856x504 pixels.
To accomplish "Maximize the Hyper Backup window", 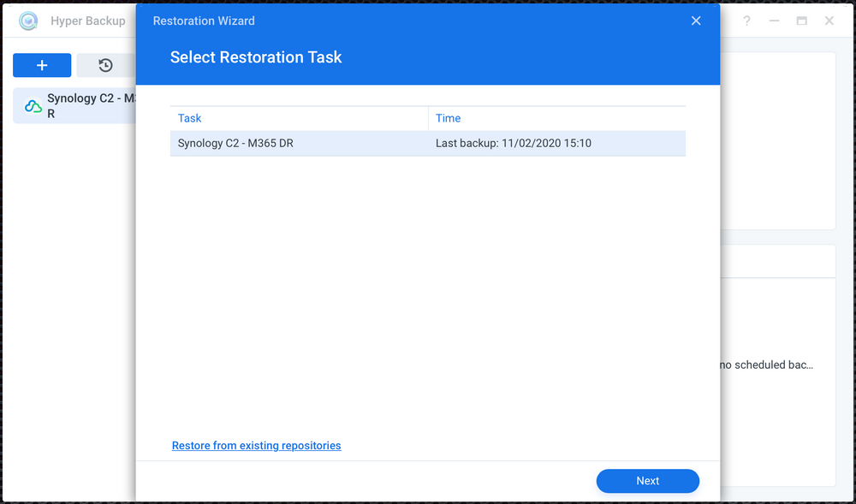I will (x=801, y=21).
